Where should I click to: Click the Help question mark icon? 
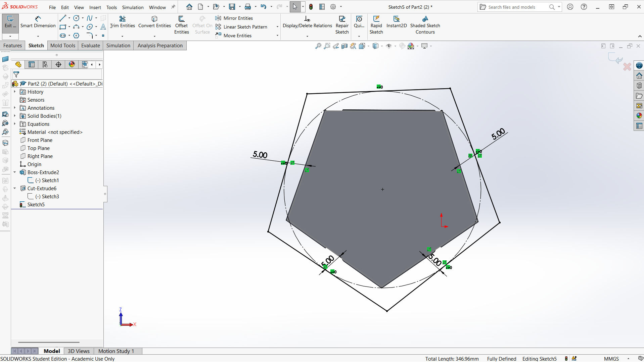coord(584,7)
